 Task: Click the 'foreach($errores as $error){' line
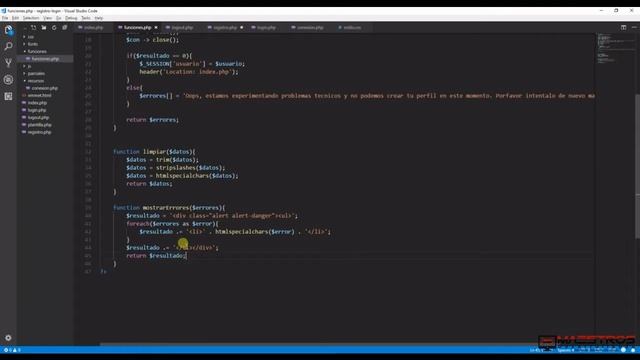pos(172,224)
